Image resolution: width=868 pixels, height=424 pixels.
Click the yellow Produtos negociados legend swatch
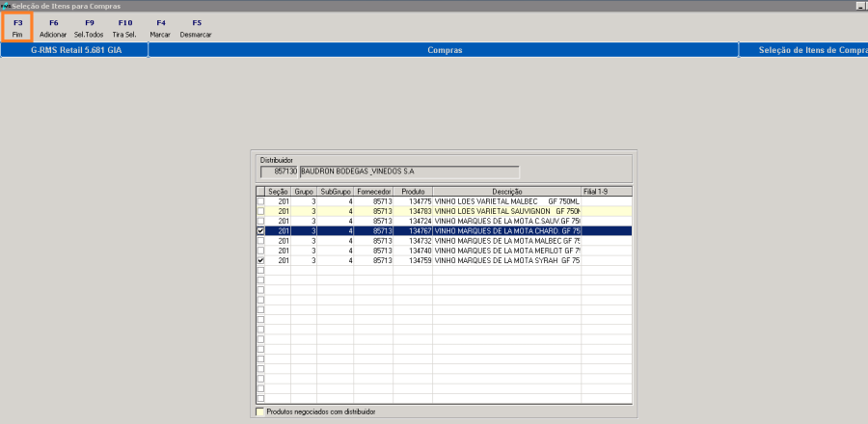point(259,411)
